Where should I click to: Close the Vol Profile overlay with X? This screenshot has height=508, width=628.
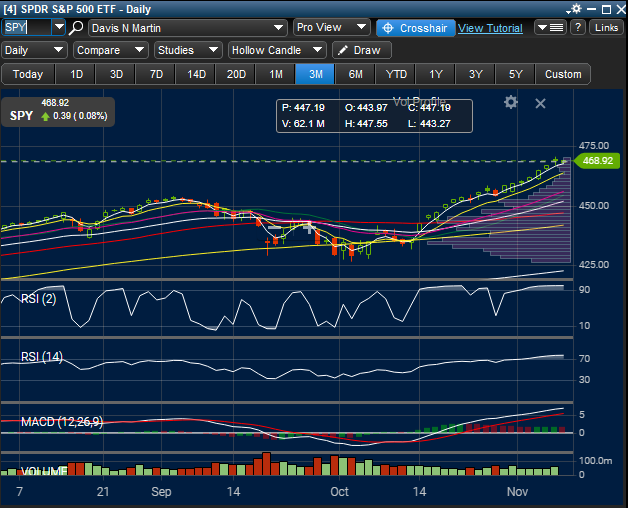click(540, 104)
